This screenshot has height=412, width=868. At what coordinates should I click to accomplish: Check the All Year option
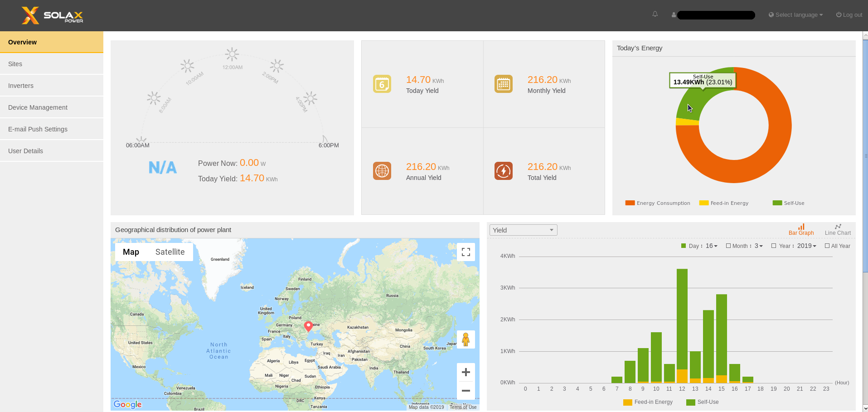click(827, 246)
